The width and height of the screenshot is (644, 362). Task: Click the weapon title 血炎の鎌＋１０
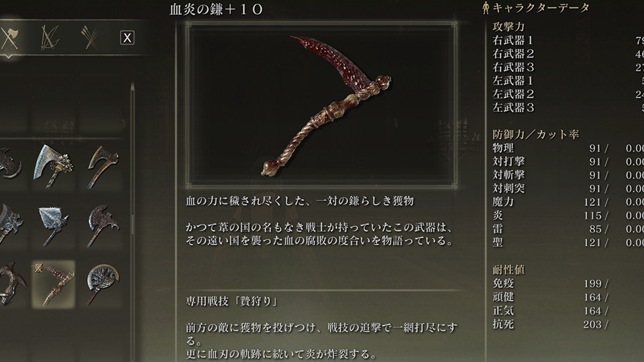point(217,10)
